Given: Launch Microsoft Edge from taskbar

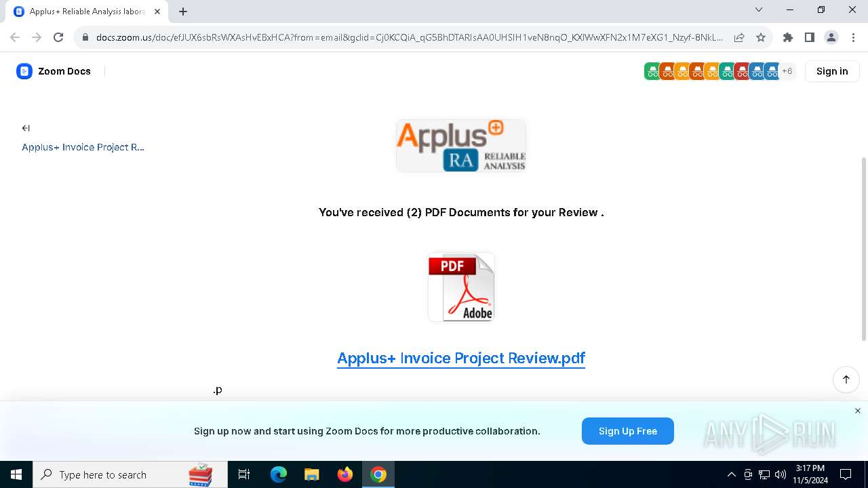Looking at the screenshot, I should pyautogui.click(x=279, y=474).
